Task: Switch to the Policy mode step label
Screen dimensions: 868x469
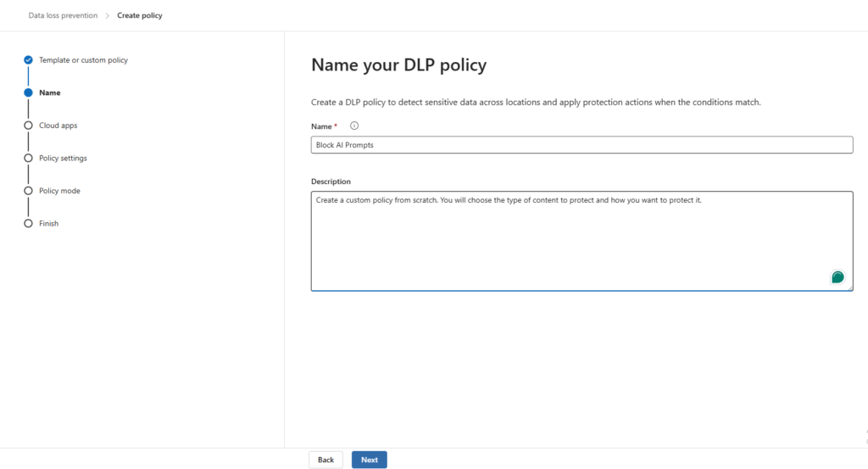Action: tap(59, 191)
